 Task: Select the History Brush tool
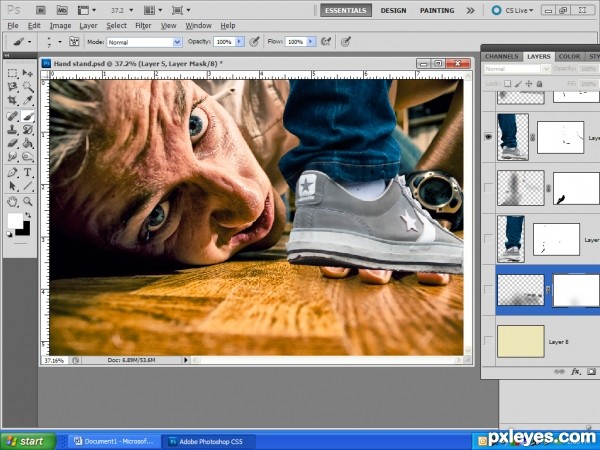28,130
